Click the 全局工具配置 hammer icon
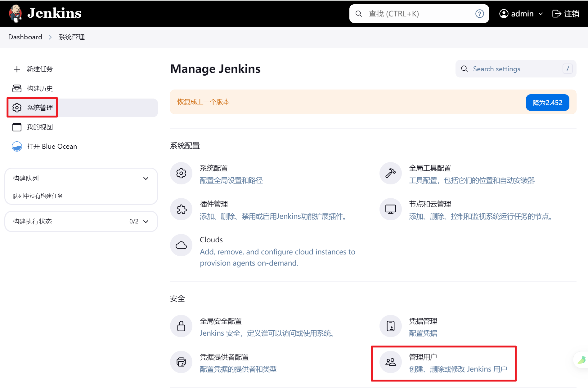The image size is (588, 388). coord(391,173)
